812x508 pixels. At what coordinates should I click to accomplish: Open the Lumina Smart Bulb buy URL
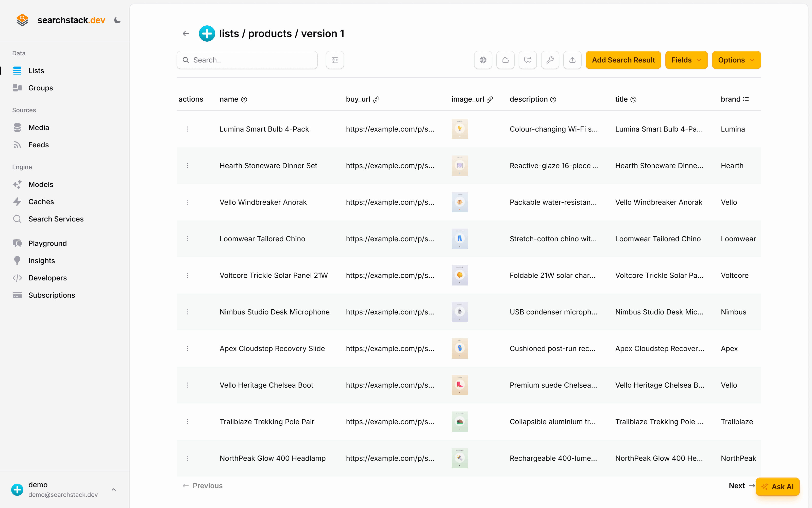tap(390, 129)
